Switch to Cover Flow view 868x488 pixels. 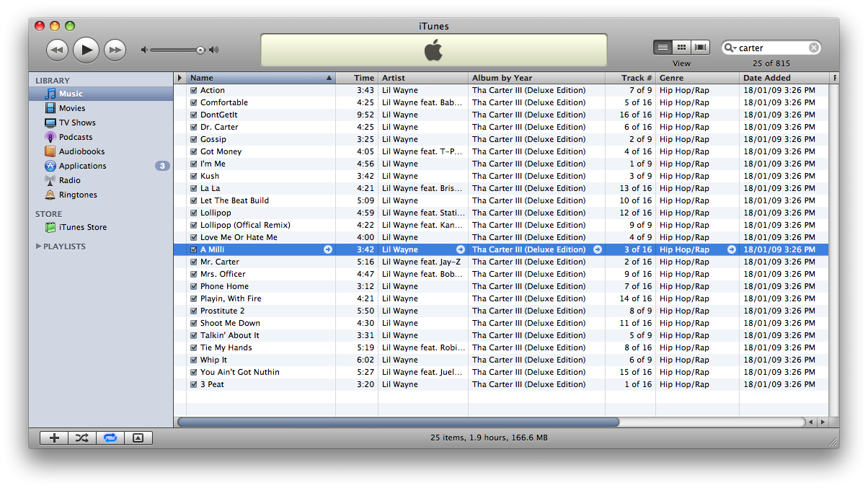[x=700, y=48]
